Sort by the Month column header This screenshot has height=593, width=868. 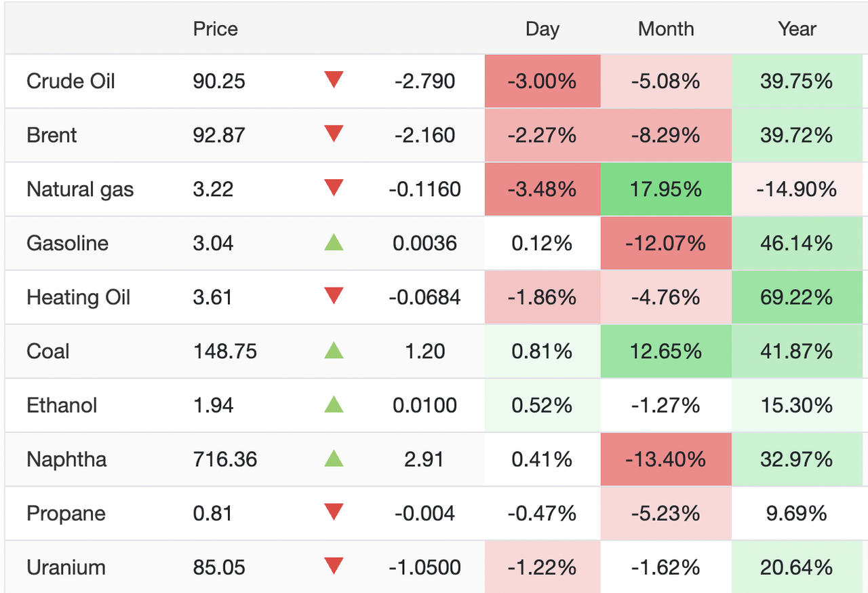click(x=666, y=28)
